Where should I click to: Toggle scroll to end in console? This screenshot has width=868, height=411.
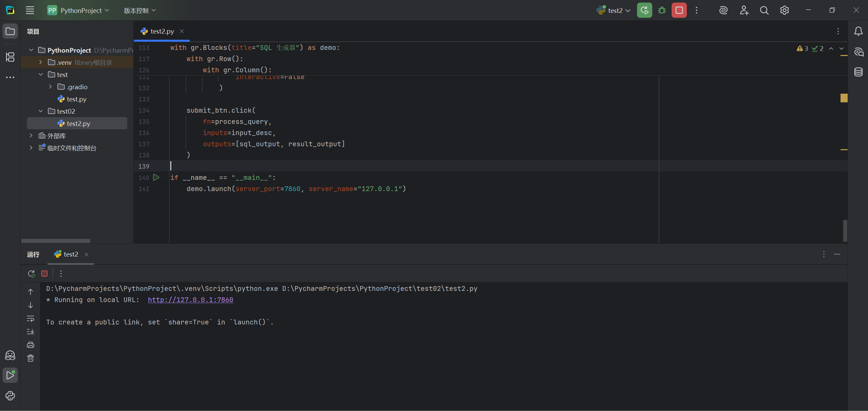[x=31, y=332]
